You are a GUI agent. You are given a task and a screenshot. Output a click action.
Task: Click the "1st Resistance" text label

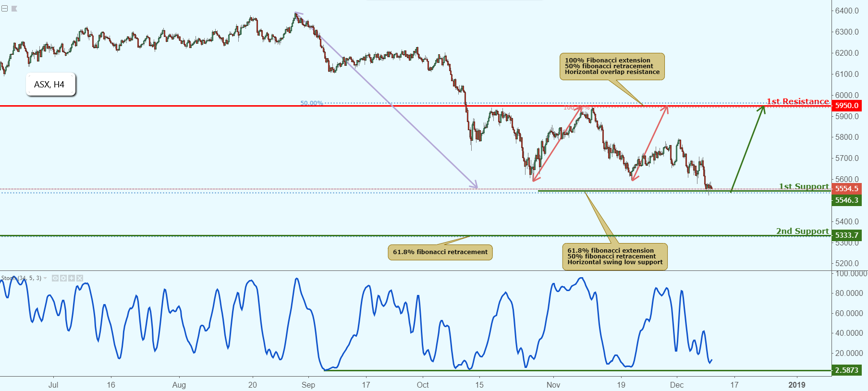click(797, 101)
